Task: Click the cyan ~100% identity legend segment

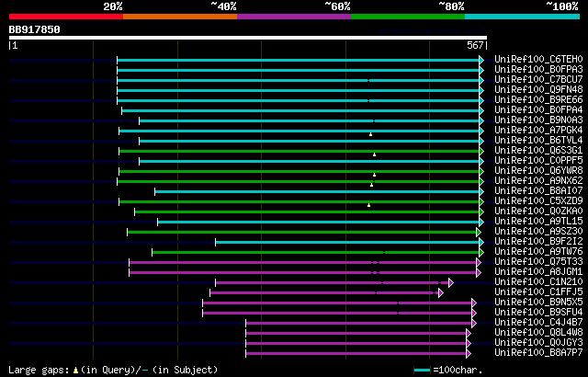Action: click(523, 17)
